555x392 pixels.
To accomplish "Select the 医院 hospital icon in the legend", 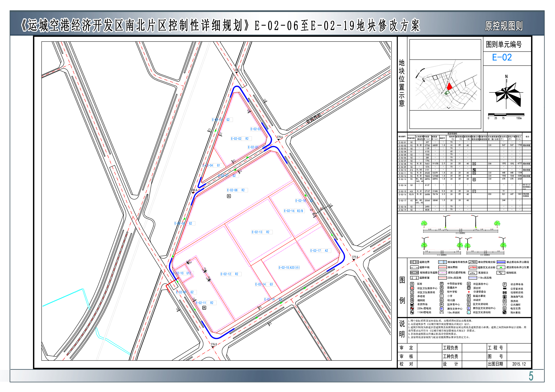I will [x=412, y=284].
